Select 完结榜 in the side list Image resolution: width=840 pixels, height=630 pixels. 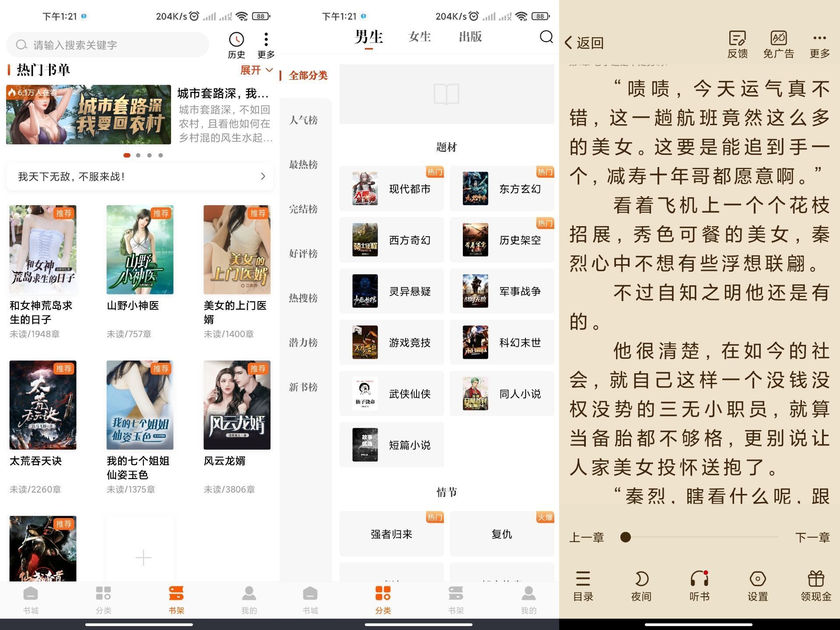click(303, 209)
